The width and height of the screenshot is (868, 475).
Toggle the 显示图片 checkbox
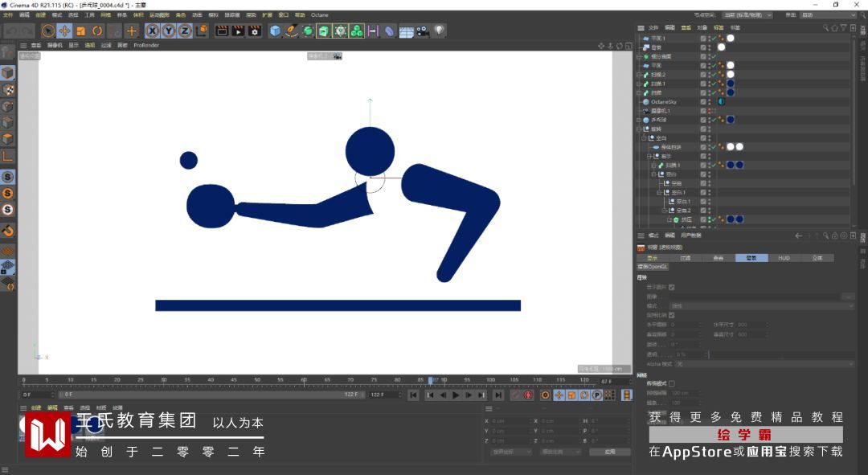tap(671, 287)
